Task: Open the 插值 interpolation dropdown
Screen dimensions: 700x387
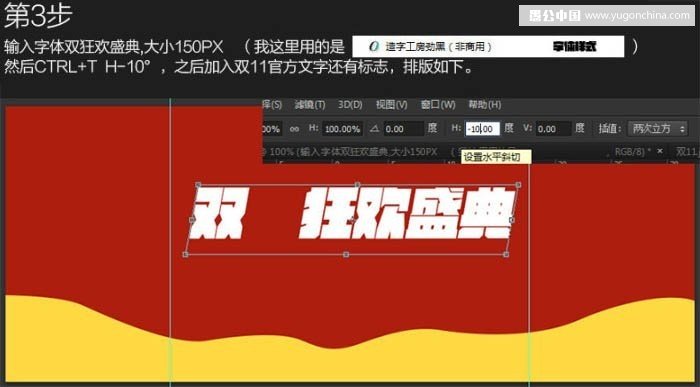Action: tap(657, 129)
